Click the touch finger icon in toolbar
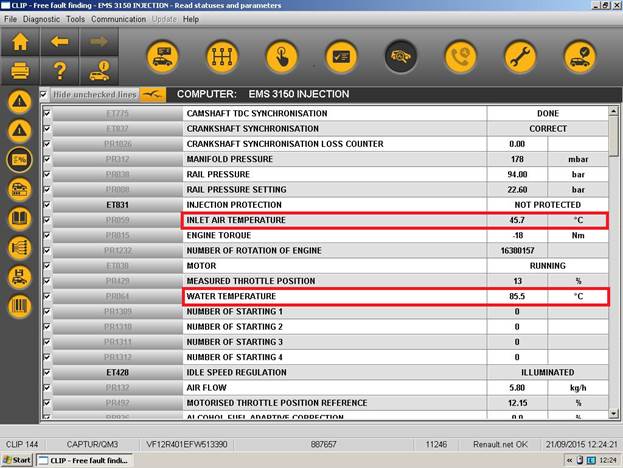 click(x=281, y=56)
